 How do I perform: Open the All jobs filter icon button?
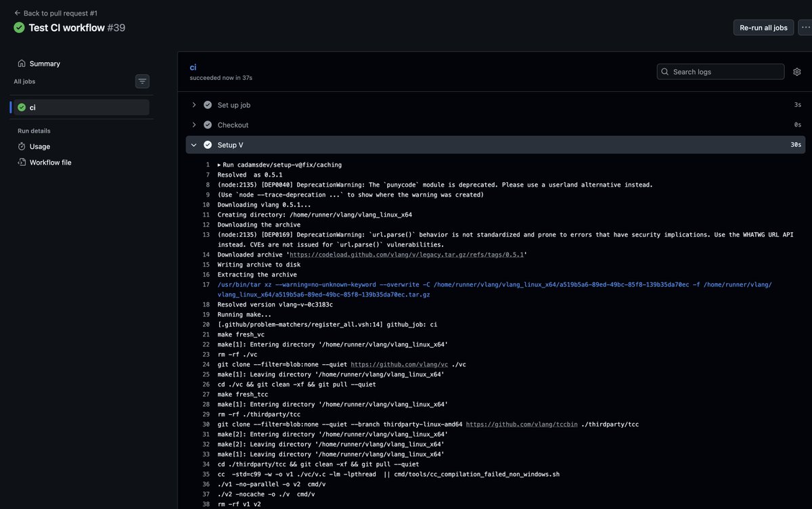click(142, 81)
